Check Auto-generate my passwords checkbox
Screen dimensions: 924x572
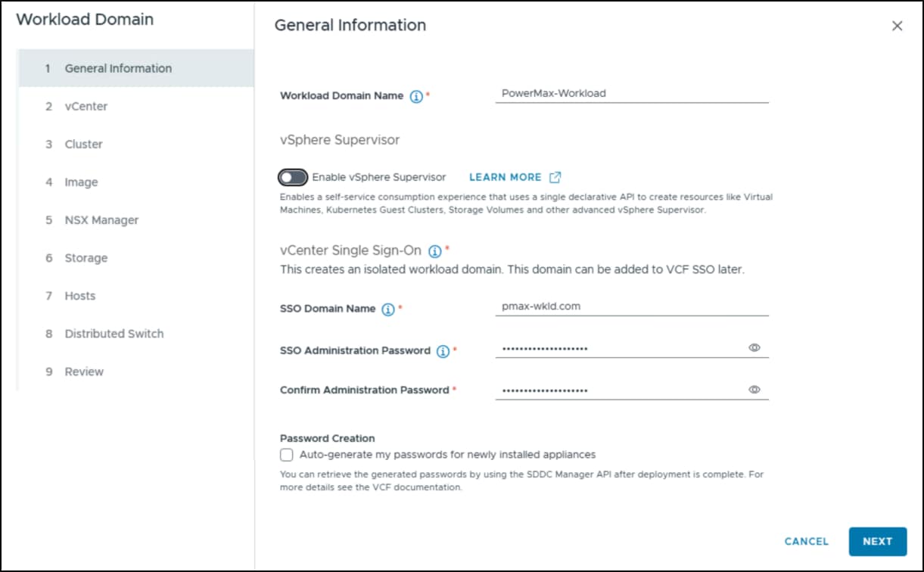click(x=286, y=455)
